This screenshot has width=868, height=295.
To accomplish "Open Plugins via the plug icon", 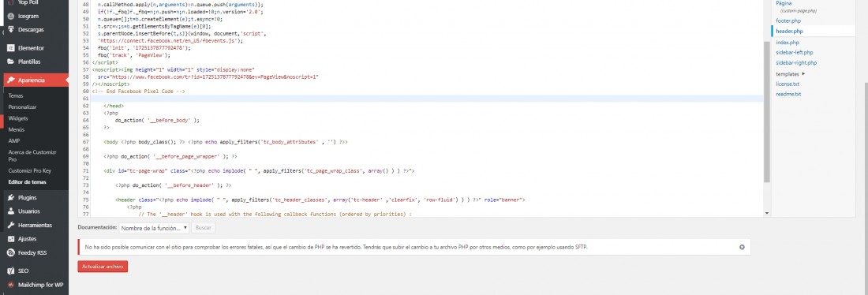I will (x=10, y=198).
